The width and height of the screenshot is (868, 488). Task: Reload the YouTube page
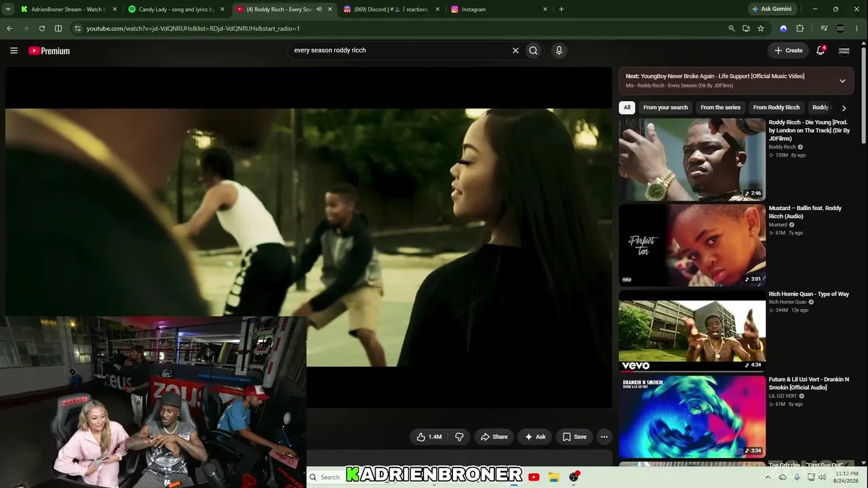(x=42, y=28)
